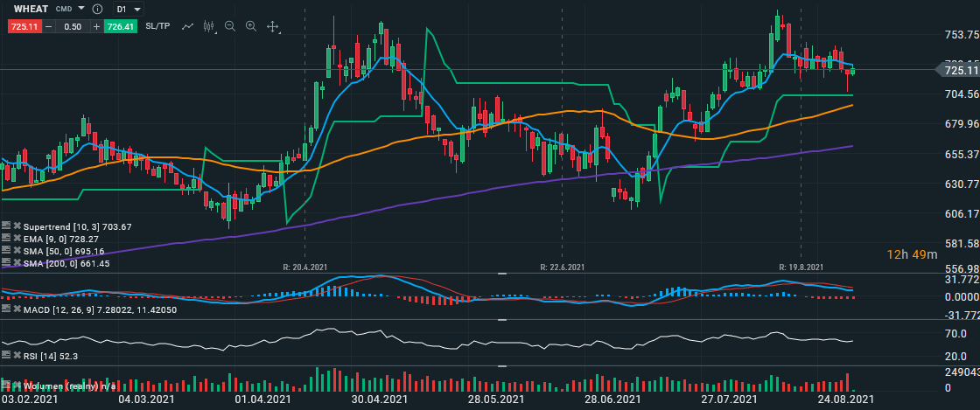Remove the RSI [14] indicator
Viewport: 980px width, 410px height.
tap(17, 356)
